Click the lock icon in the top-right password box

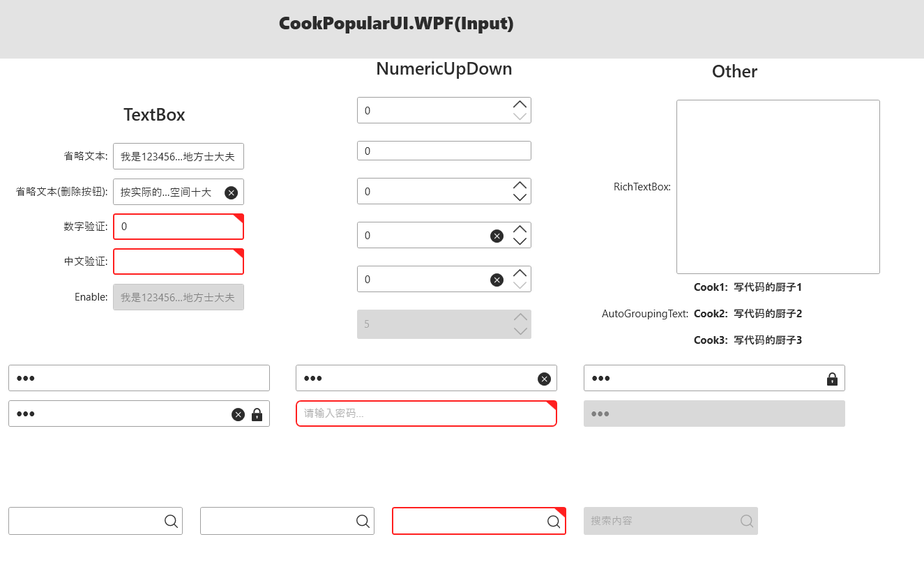(832, 379)
